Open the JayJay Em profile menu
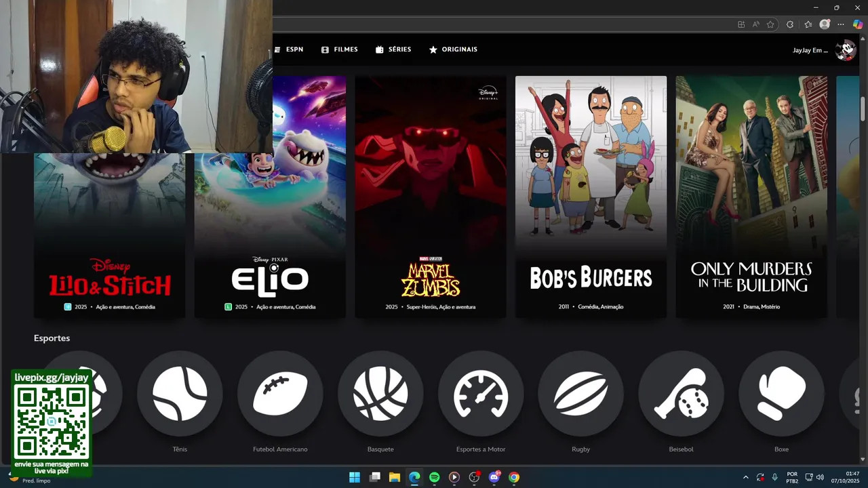868x488 pixels. (810, 50)
